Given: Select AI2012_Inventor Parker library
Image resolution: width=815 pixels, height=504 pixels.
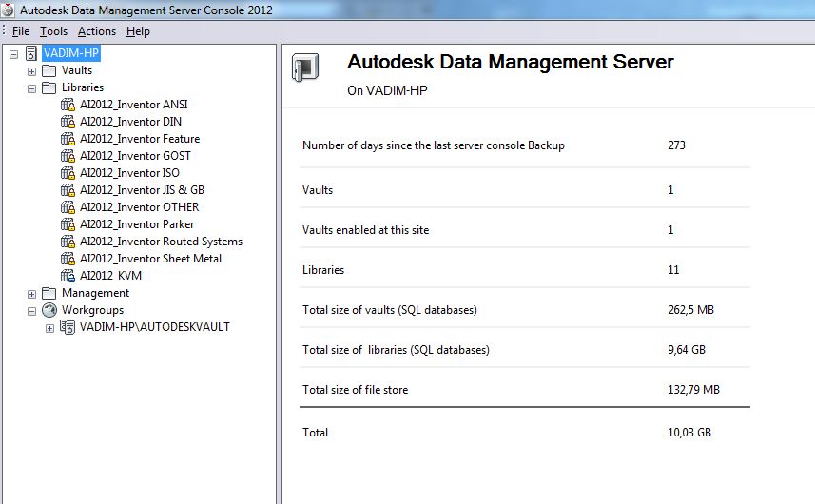Looking at the screenshot, I should pos(137,224).
